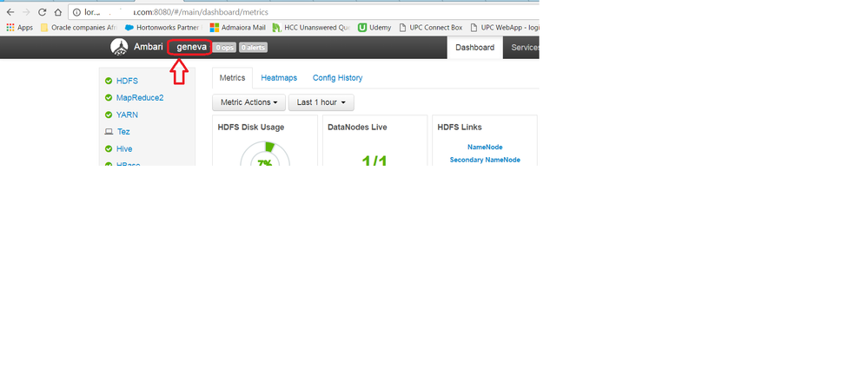Image resolution: width=868 pixels, height=374 pixels.
Task: Click the DataNodes Live widget title
Action: coord(357,128)
